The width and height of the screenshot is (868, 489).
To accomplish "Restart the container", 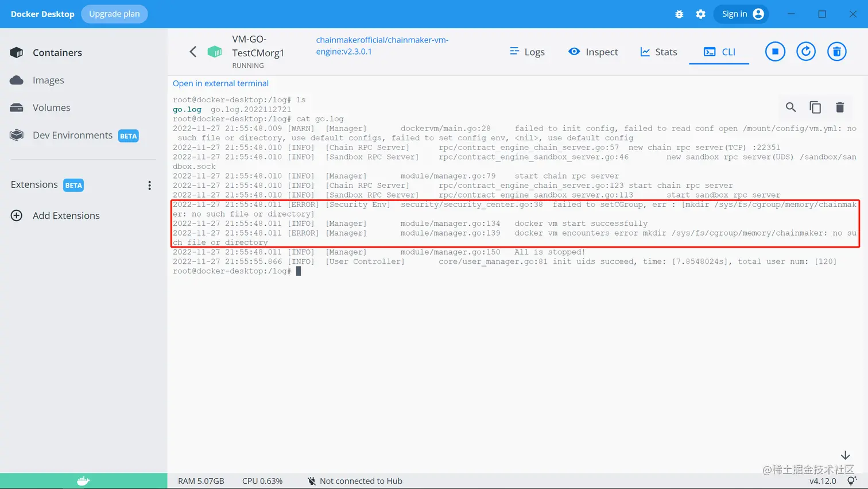I will 806,52.
